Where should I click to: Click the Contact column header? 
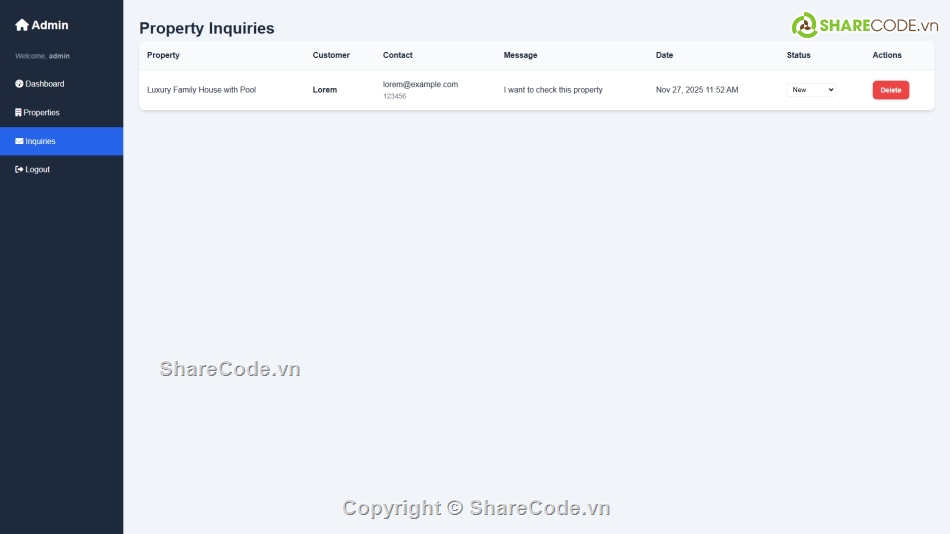pos(397,55)
